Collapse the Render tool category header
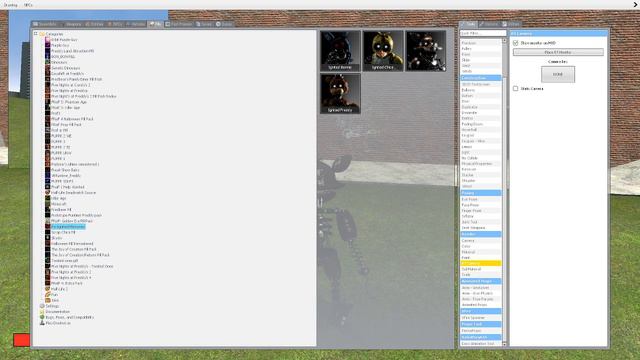 point(481,234)
